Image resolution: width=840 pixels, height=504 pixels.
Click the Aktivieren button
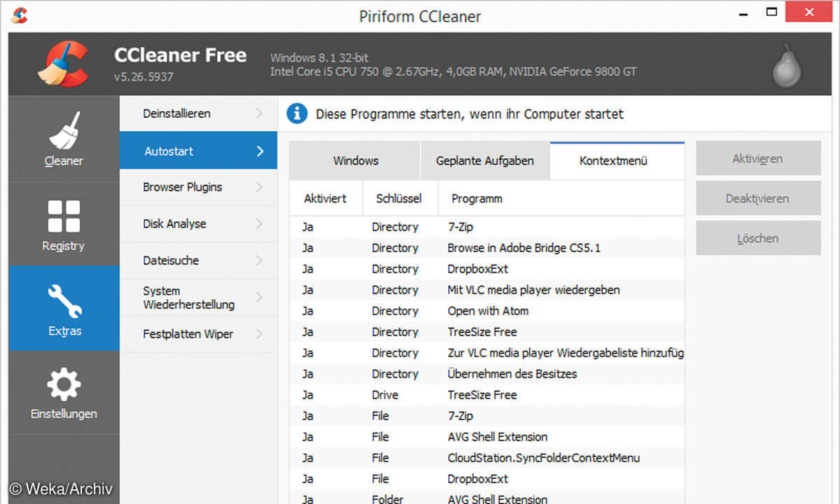point(758,158)
